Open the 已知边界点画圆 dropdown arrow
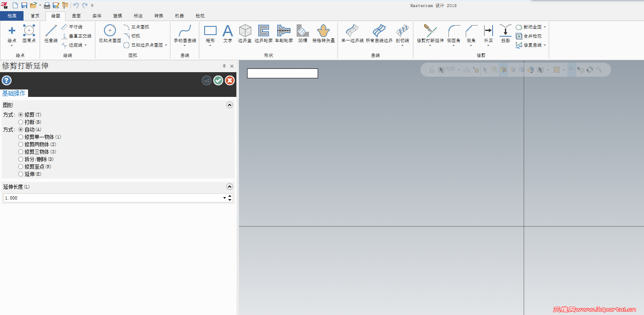The height and width of the screenshot is (315, 644). [166, 45]
